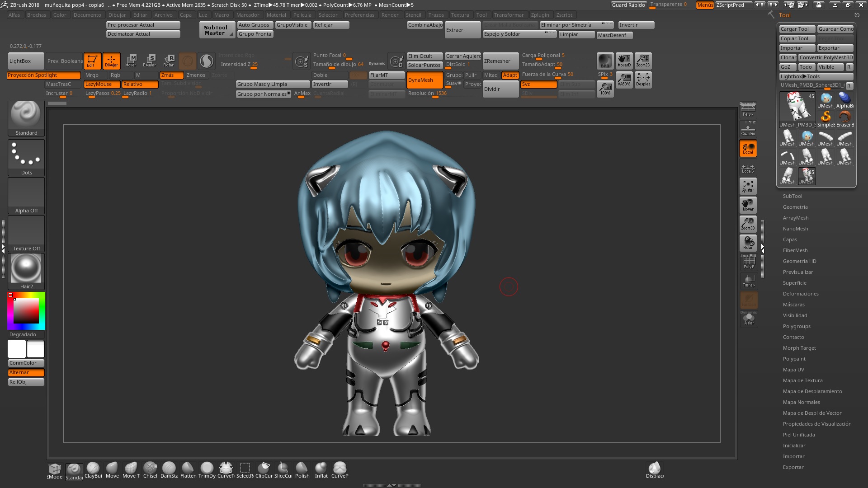Toggle Aislar solo mode
Viewport: 868px width, 488px height.
(749, 319)
